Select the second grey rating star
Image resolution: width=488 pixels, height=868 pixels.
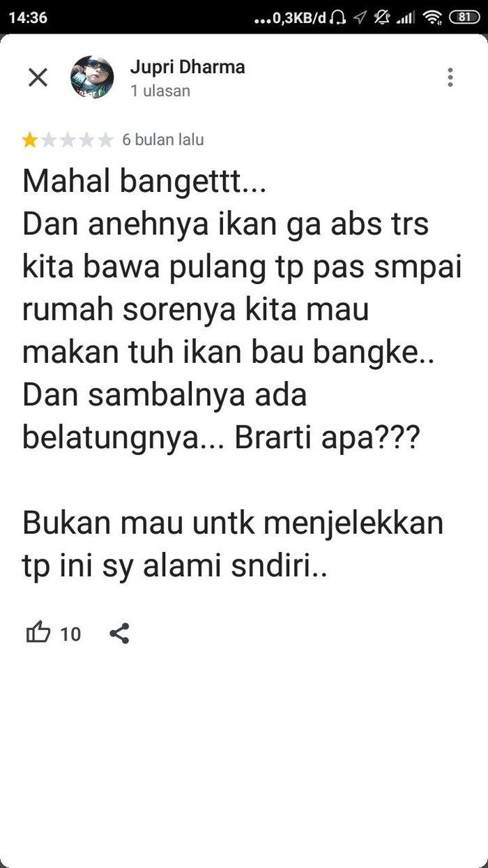(48, 140)
